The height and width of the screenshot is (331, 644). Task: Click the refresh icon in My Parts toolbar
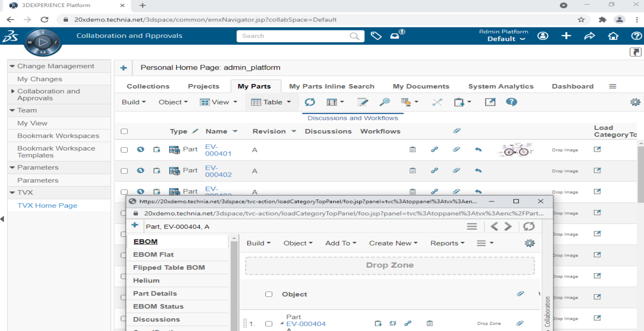coord(310,102)
